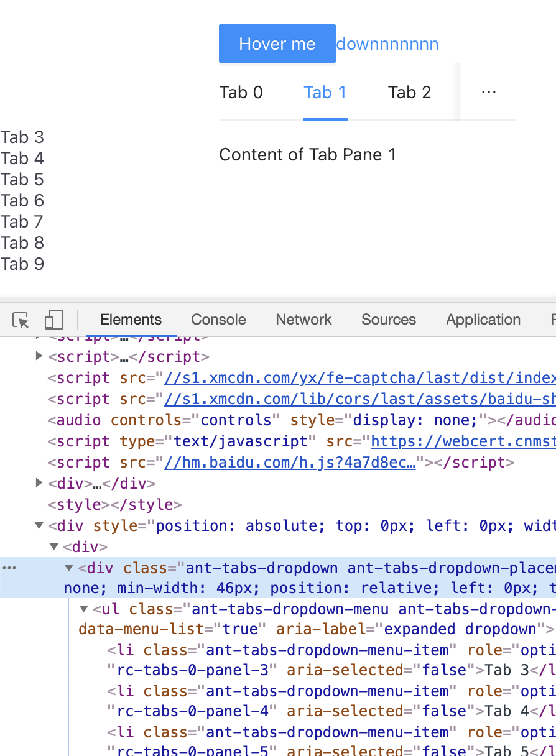Toggle the device toolbar icon
The height and width of the screenshot is (756, 556).
point(54,320)
